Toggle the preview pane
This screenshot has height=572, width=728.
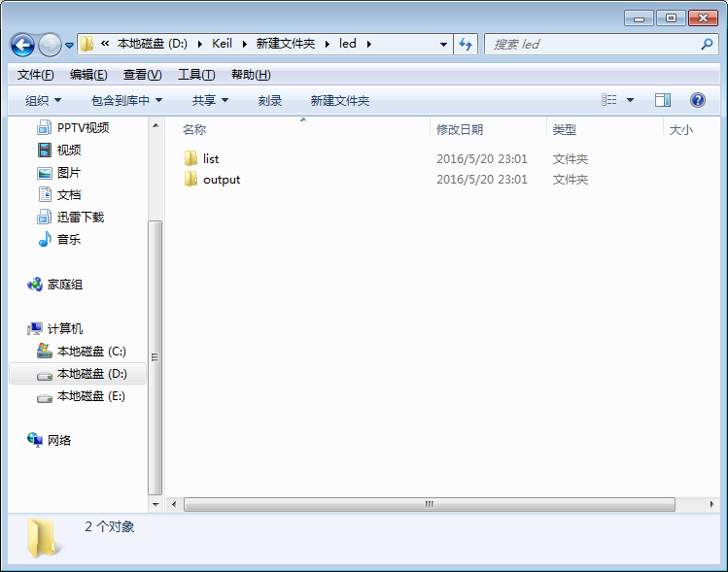[x=663, y=100]
